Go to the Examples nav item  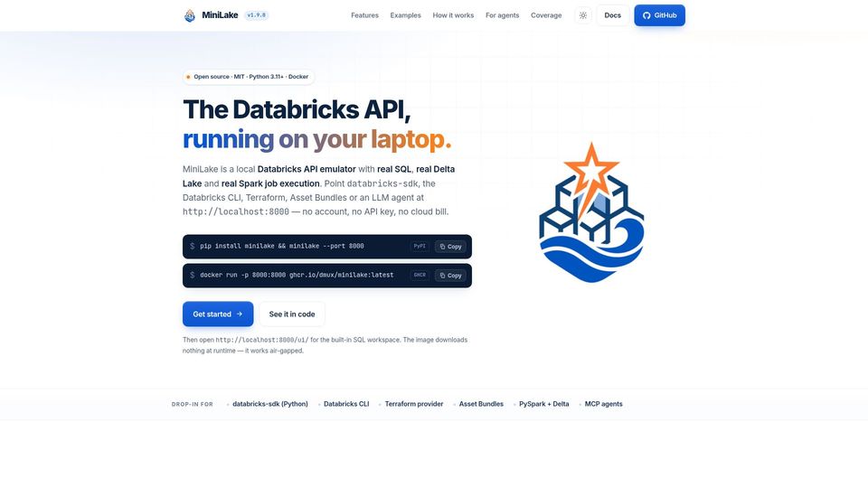[x=405, y=15]
